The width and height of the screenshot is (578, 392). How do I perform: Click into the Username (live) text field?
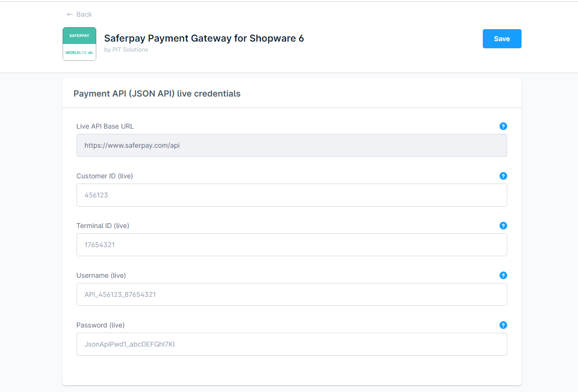pos(291,294)
